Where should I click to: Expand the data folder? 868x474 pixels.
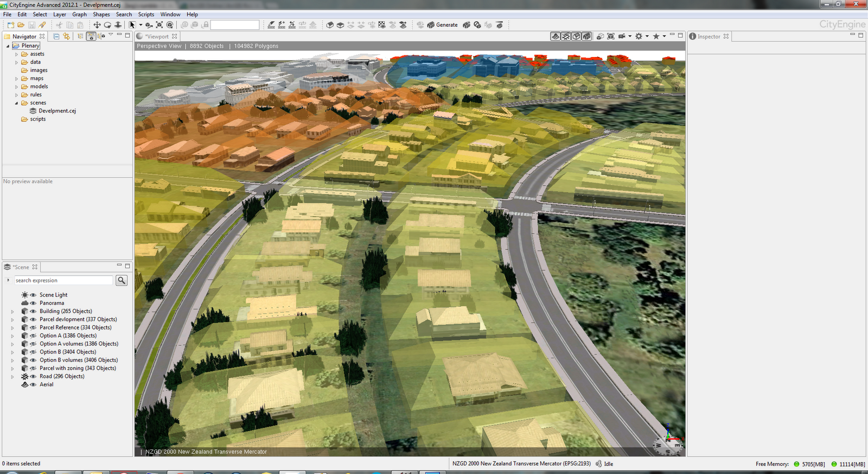click(16, 62)
